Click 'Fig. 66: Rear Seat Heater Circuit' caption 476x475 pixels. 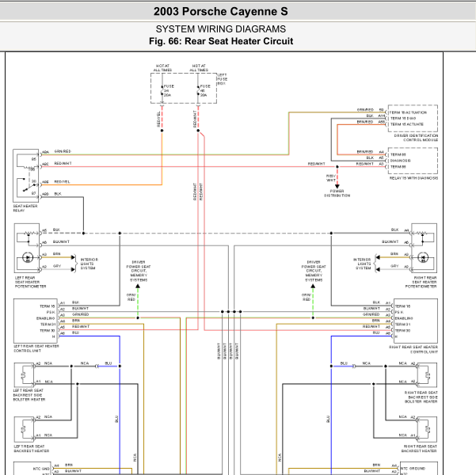point(221,41)
